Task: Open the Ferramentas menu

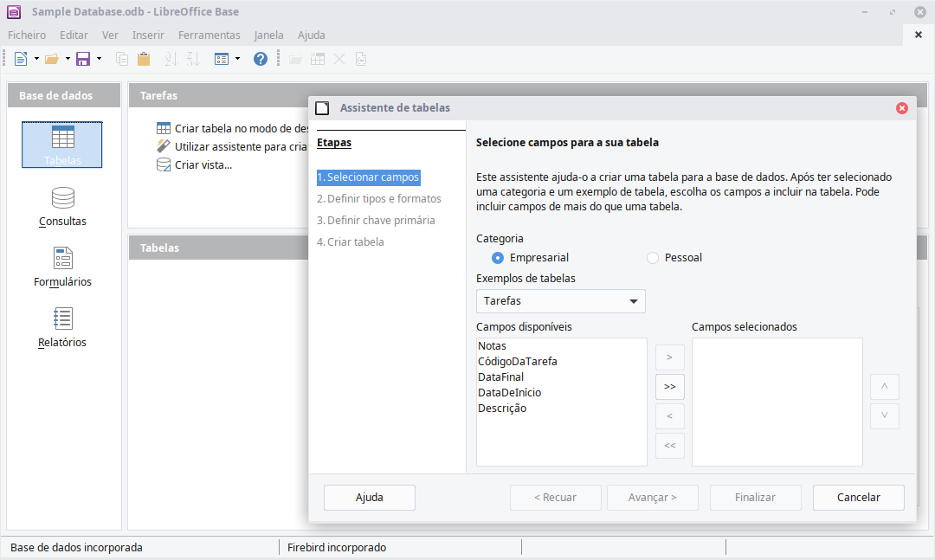Action: pyautogui.click(x=209, y=35)
